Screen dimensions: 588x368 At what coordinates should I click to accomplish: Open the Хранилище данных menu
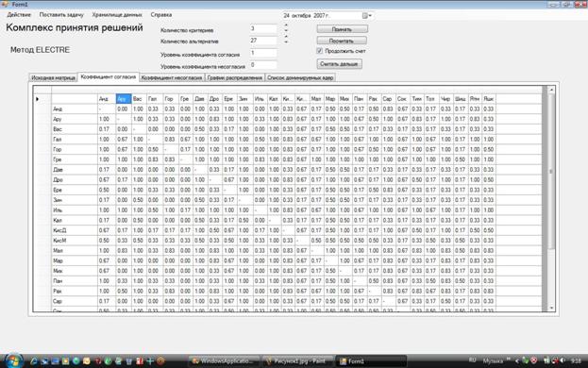tap(117, 15)
